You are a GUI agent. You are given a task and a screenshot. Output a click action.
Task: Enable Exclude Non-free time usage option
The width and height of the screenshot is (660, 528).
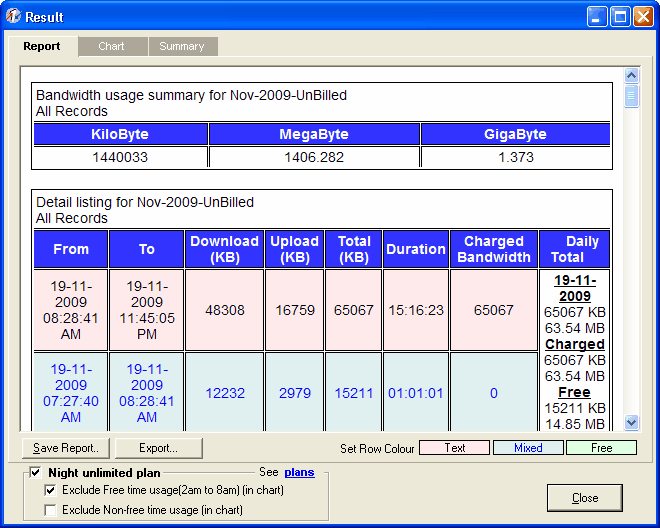click(x=50, y=510)
